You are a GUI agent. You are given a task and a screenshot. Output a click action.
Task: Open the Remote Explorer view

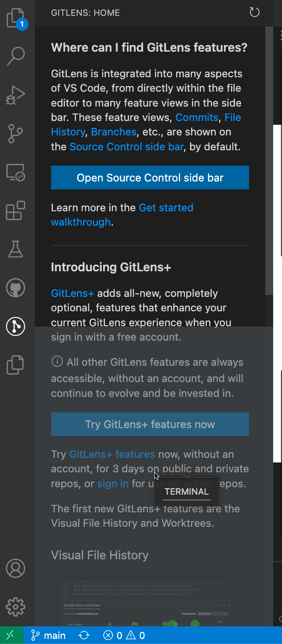15,172
